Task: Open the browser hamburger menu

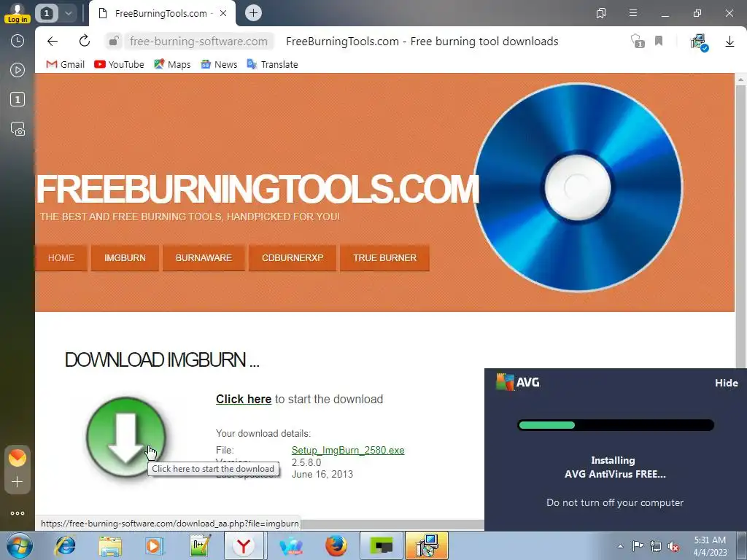Action: 632,13
